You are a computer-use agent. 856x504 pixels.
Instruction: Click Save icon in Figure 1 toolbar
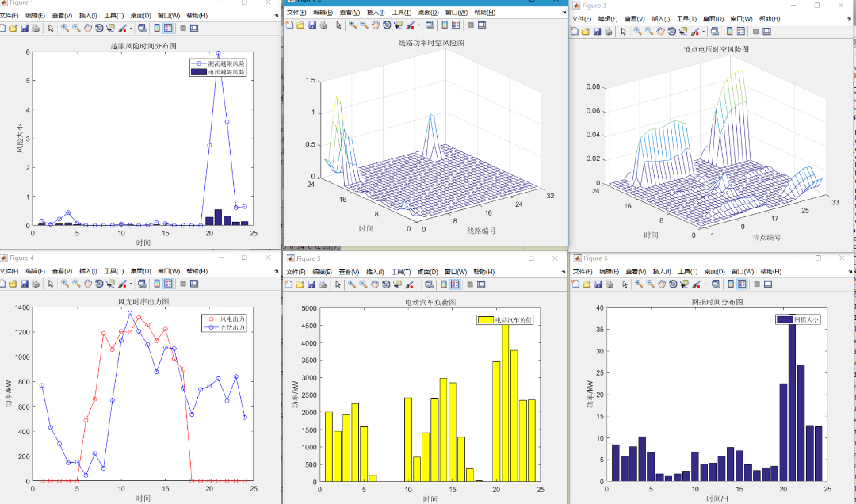(25, 28)
